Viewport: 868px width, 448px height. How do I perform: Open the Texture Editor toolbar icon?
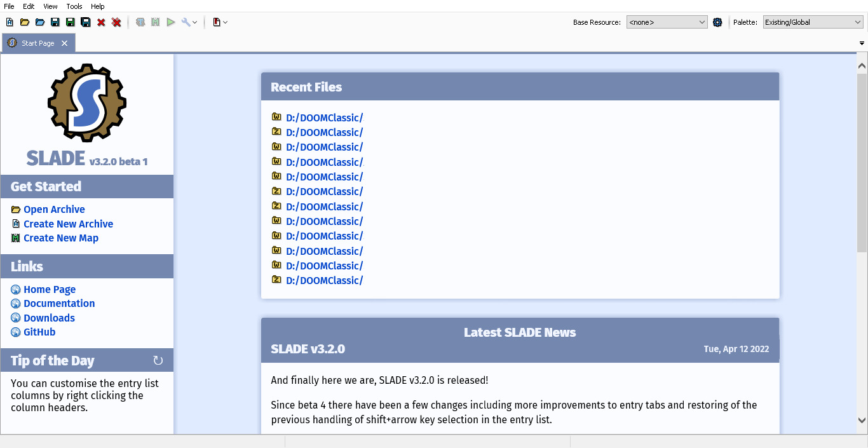[140, 22]
